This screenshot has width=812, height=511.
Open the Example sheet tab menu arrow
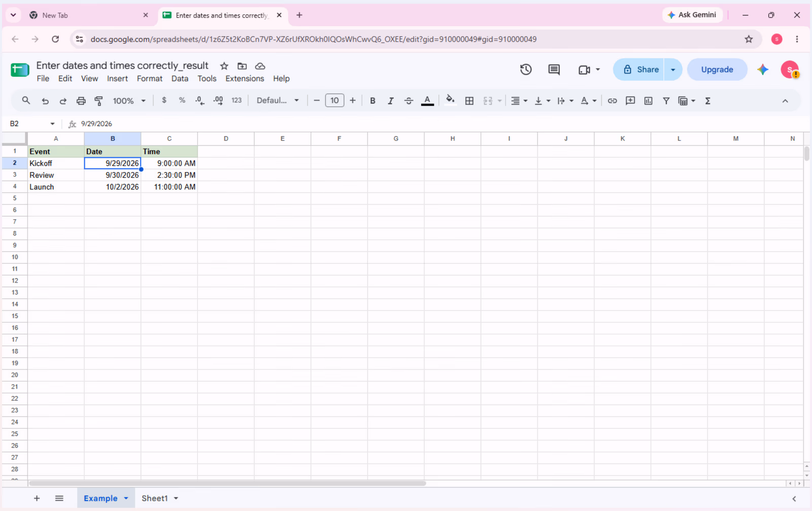126,498
